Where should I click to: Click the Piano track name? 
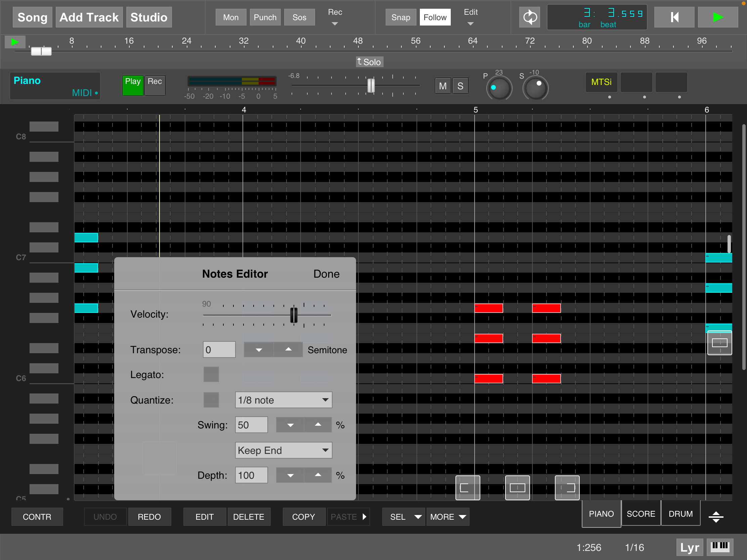click(x=27, y=81)
